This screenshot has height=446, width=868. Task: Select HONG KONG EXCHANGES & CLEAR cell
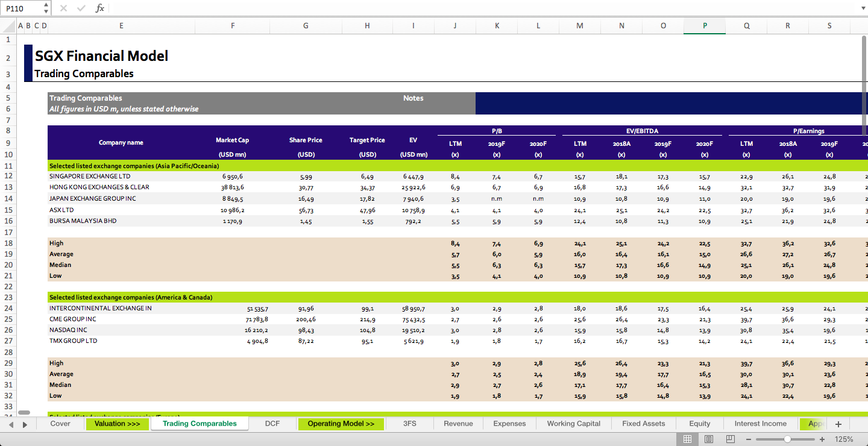tap(121, 187)
